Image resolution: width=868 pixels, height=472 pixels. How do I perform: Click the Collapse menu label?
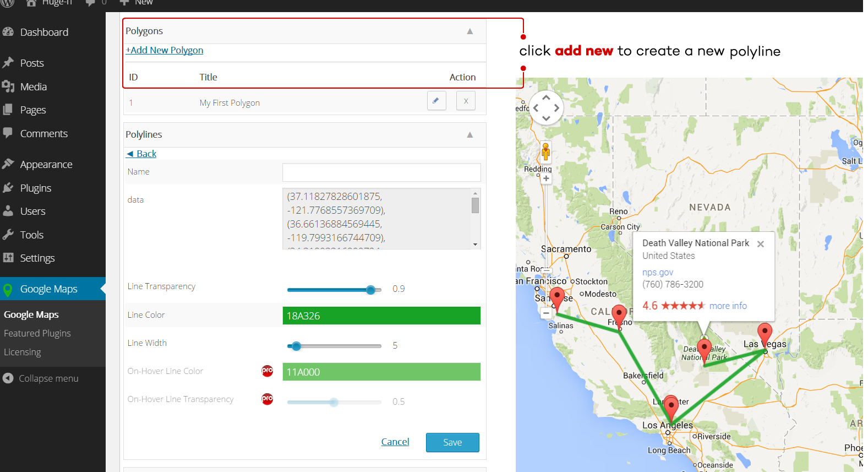pos(49,378)
